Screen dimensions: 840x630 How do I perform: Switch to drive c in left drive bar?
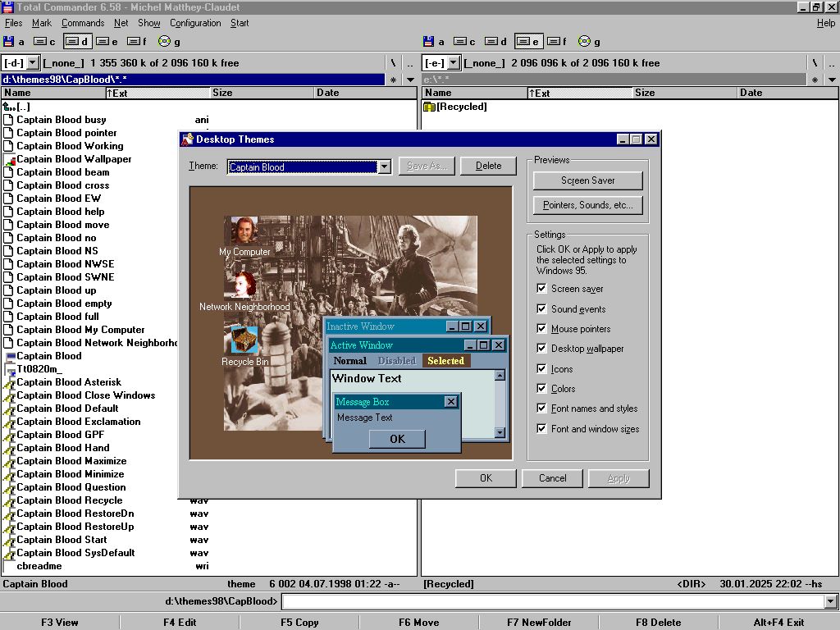(x=40, y=41)
